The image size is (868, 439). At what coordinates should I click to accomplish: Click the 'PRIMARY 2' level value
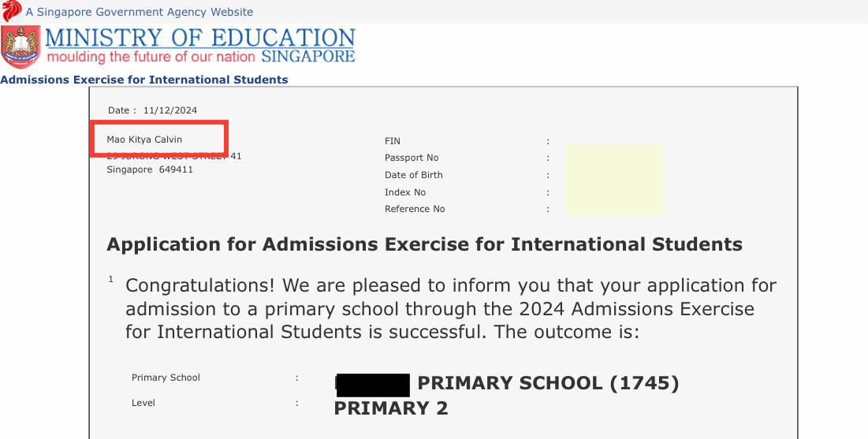point(391,408)
